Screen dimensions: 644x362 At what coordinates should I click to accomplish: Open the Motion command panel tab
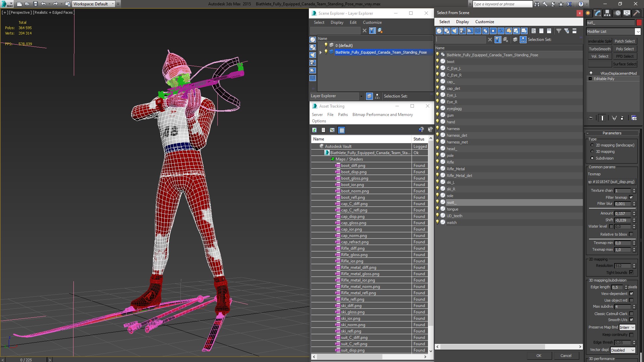pyautogui.click(x=618, y=13)
